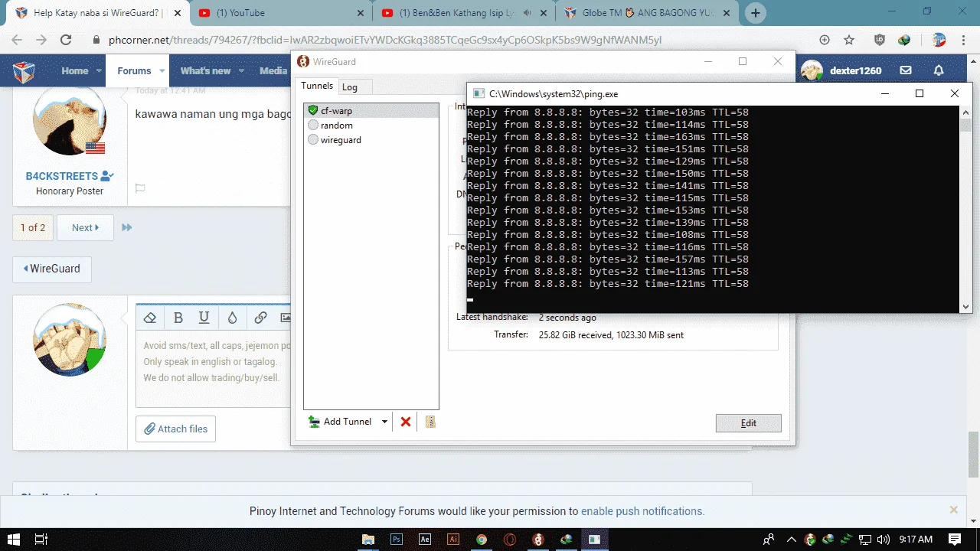
Task: Click the B4CKSTREETS username link
Action: coord(62,176)
